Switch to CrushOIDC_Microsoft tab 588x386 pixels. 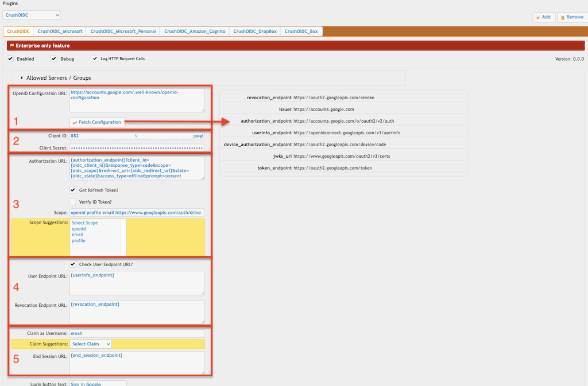click(60, 32)
